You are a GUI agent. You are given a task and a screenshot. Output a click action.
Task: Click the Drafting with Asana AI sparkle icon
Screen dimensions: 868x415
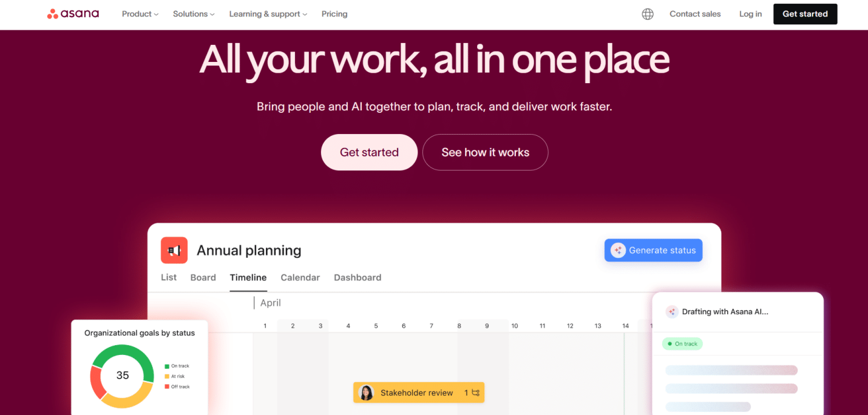(672, 312)
